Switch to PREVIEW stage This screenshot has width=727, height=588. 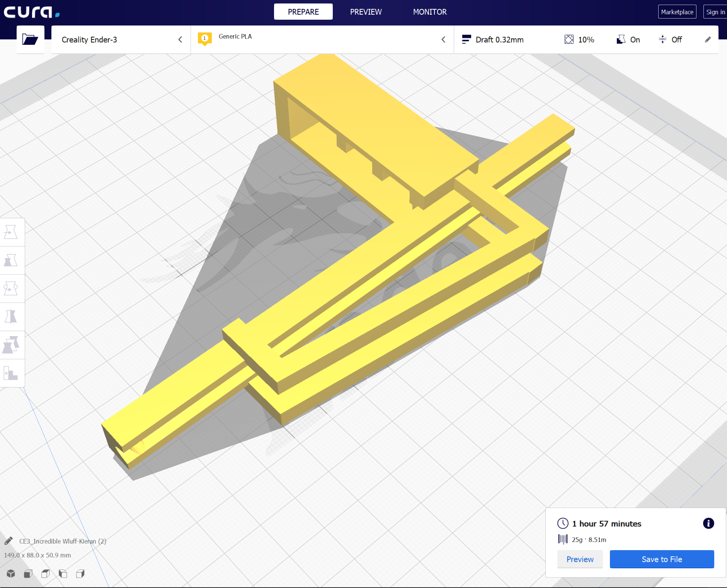point(366,12)
